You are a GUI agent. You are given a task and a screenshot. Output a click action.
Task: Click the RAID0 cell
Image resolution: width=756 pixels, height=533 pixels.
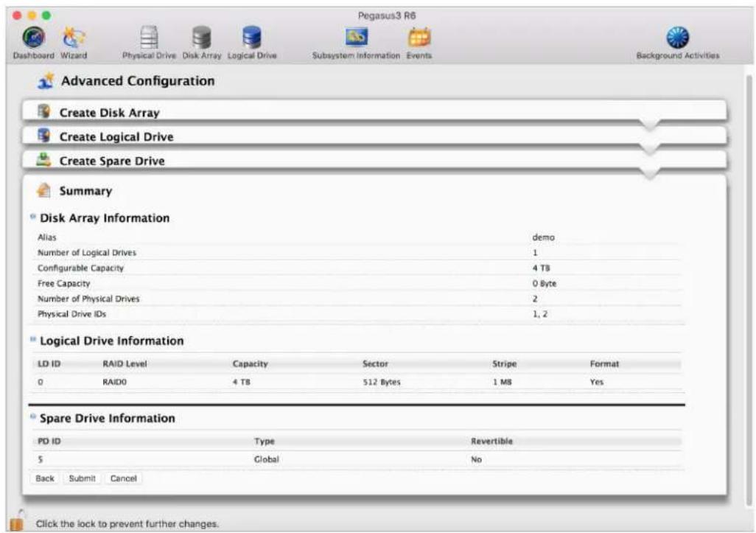114,382
